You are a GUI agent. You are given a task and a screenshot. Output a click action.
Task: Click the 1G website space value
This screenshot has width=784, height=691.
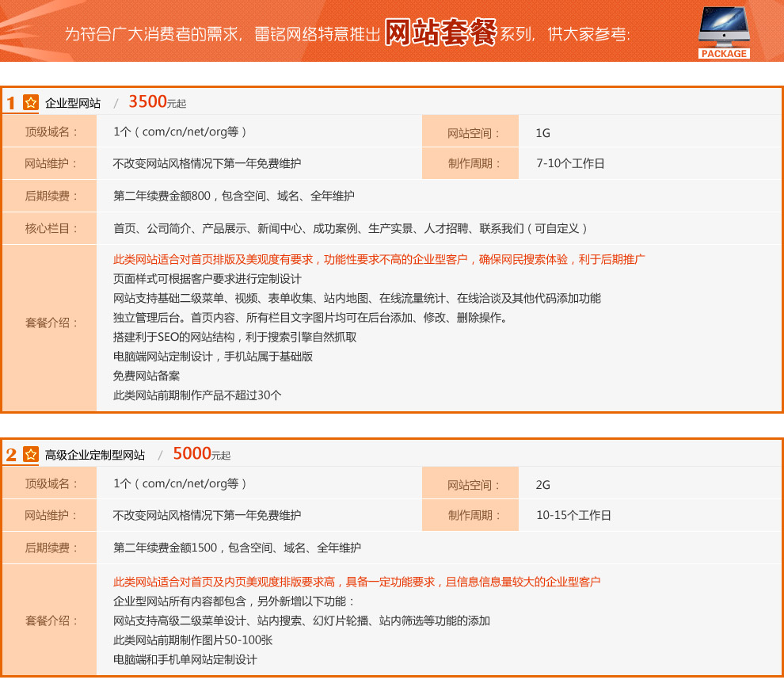pyautogui.click(x=543, y=133)
